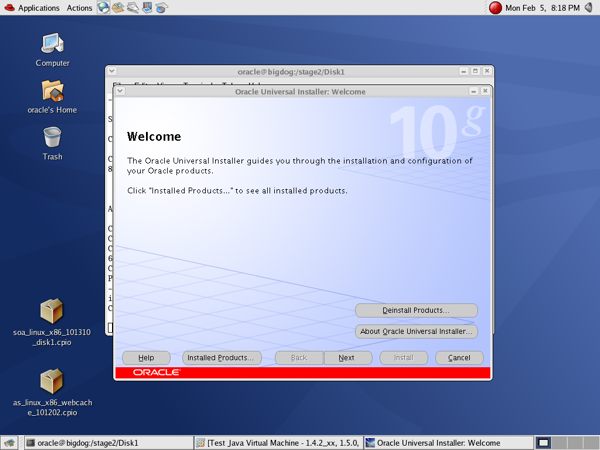Open the spreadsheet panel launcher icon
The height and width of the screenshot is (450, 600).
pos(161,7)
